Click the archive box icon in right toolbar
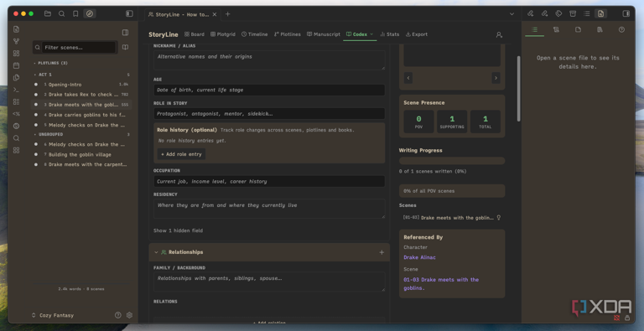The image size is (644, 331). [573, 13]
